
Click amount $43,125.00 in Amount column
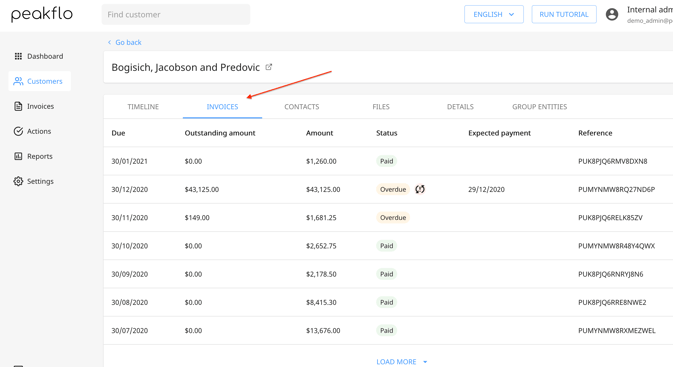(x=323, y=189)
